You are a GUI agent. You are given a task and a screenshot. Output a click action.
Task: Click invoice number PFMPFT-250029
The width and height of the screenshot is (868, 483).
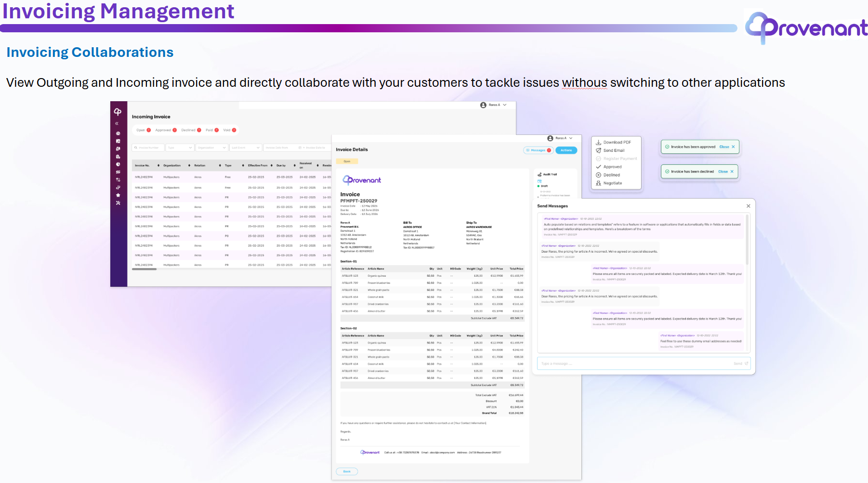click(x=359, y=201)
